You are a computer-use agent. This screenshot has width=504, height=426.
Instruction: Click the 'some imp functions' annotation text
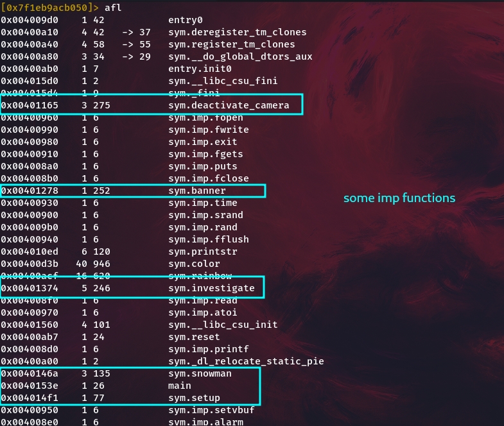tap(399, 198)
